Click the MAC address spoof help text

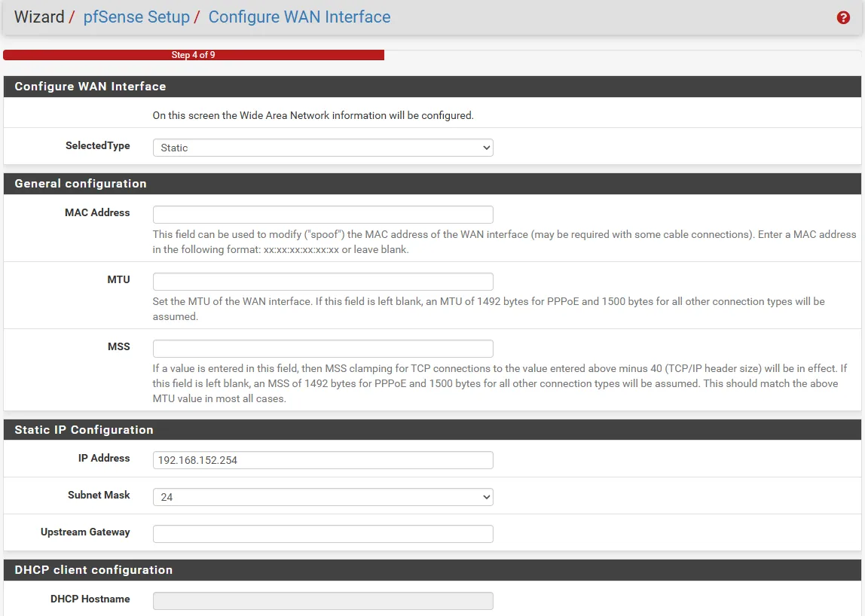coord(504,242)
